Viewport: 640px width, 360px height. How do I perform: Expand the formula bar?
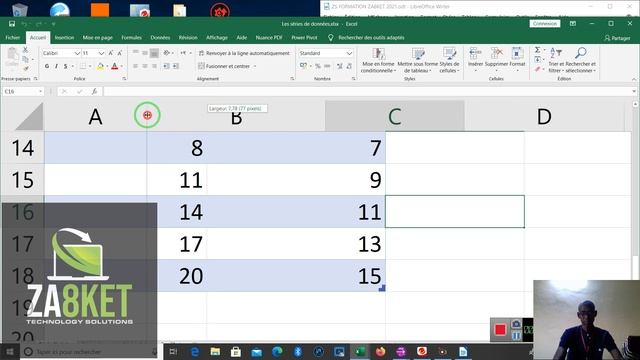point(634,91)
